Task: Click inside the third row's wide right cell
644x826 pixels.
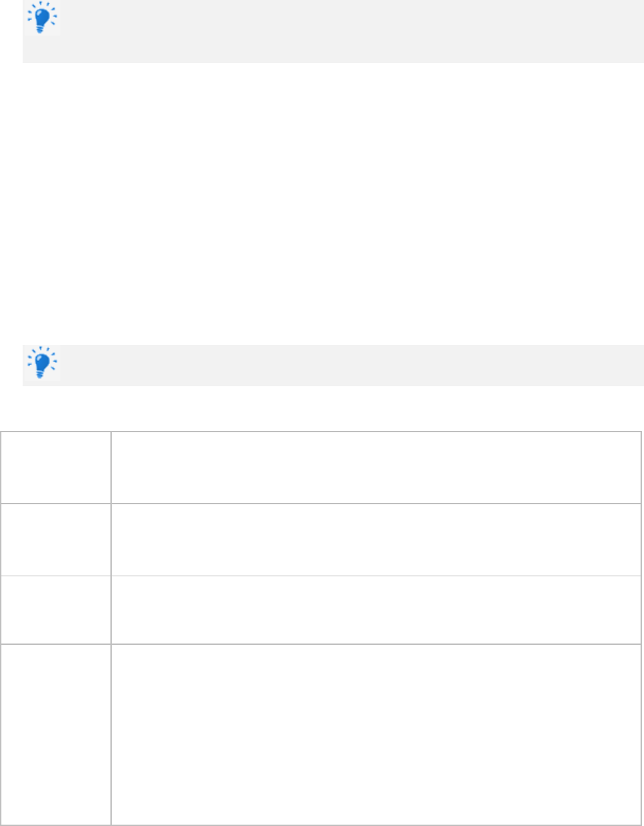Action: (376, 610)
